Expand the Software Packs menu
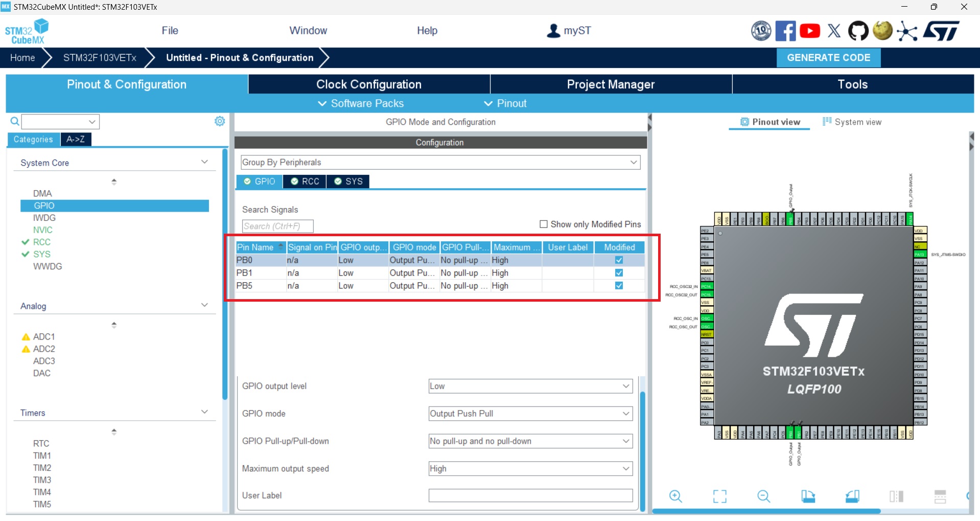Image resolution: width=980 pixels, height=521 pixels. tap(361, 103)
